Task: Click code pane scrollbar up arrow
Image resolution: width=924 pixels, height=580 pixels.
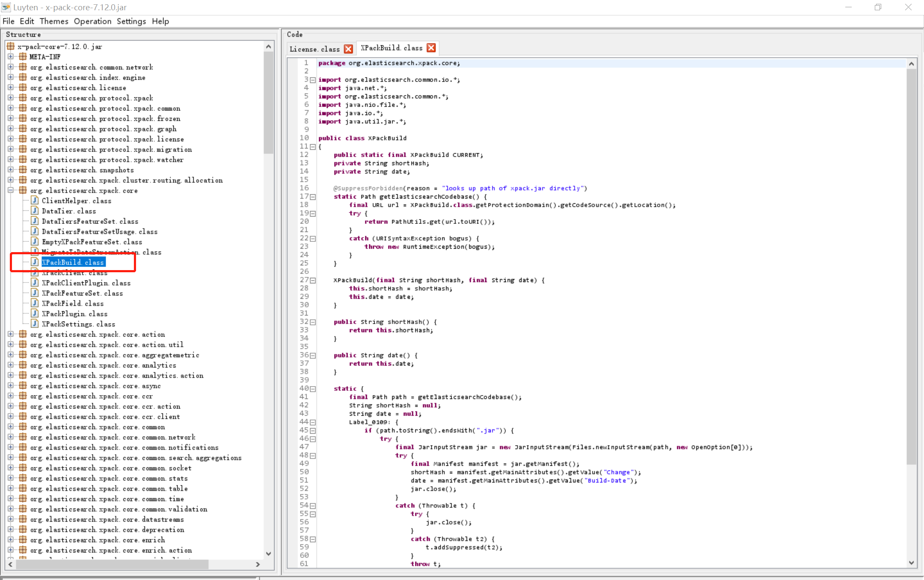Action: point(911,64)
